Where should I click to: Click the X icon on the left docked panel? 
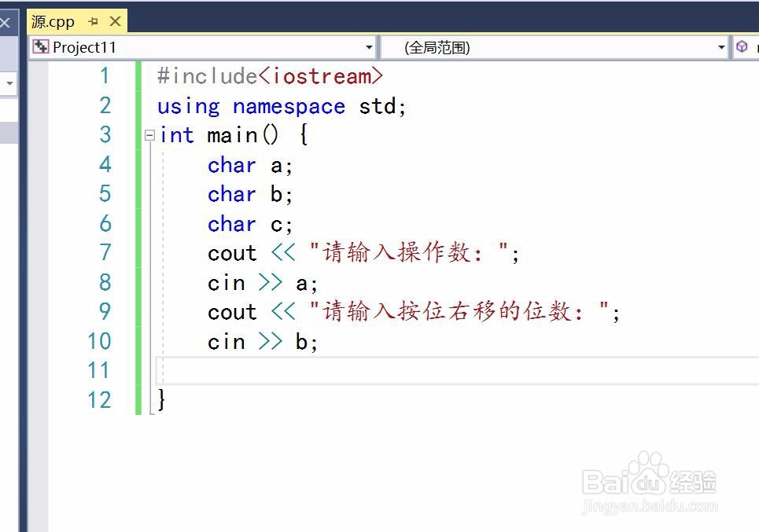pos(6,22)
